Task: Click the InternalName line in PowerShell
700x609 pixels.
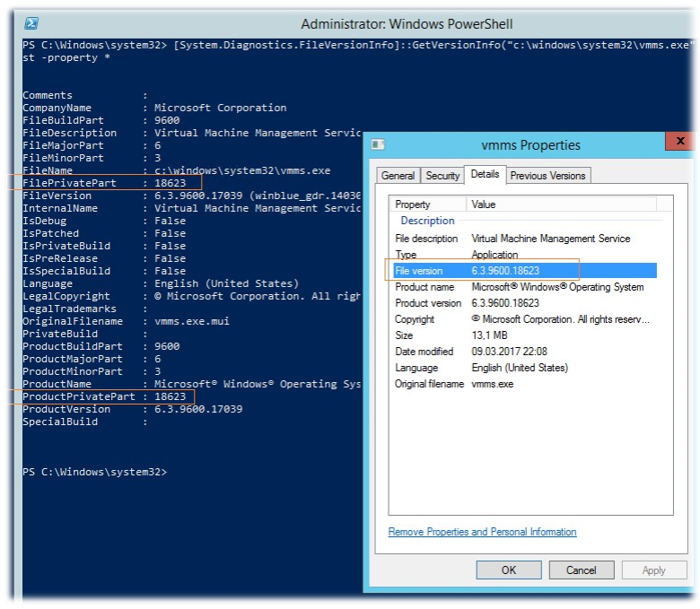Action: tap(192, 208)
